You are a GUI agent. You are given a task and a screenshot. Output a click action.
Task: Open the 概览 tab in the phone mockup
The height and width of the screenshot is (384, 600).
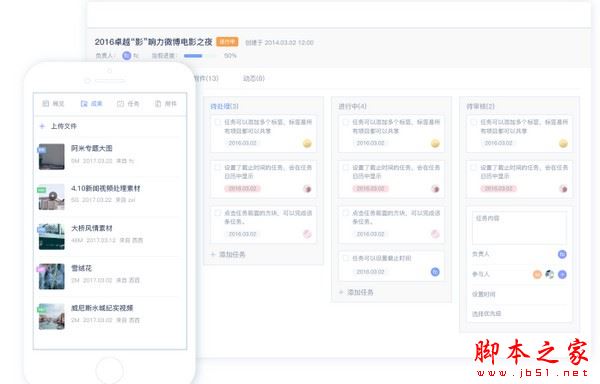click(x=53, y=104)
